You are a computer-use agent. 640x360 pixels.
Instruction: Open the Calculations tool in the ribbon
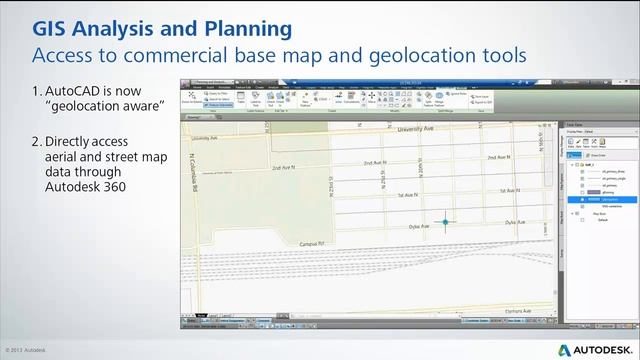point(351,98)
